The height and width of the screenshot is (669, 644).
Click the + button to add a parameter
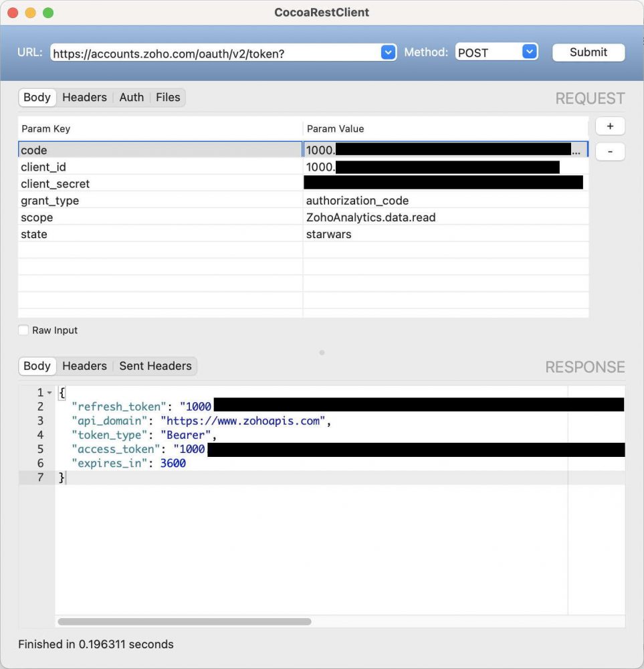pos(609,126)
